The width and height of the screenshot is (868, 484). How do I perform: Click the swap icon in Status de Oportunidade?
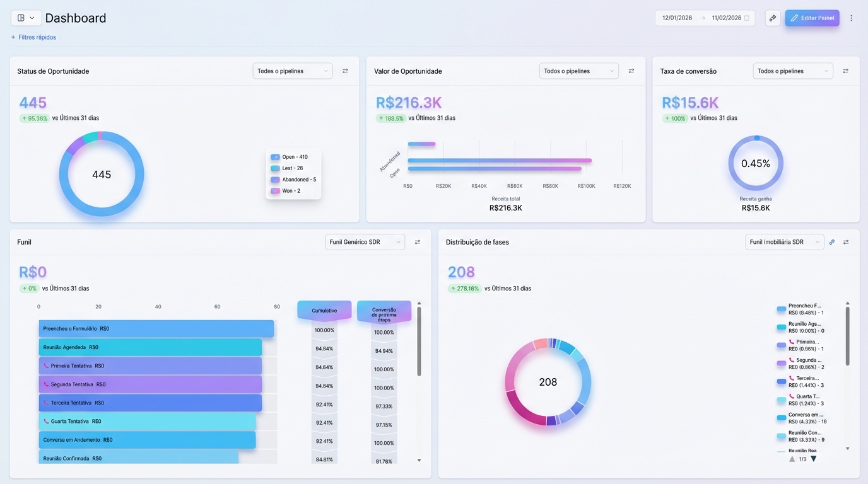click(x=345, y=71)
